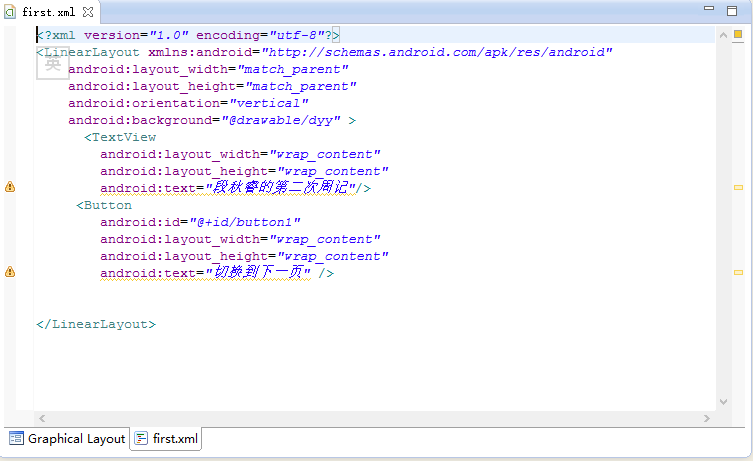Click TextView layout_width wrap_content attribute

240,154
